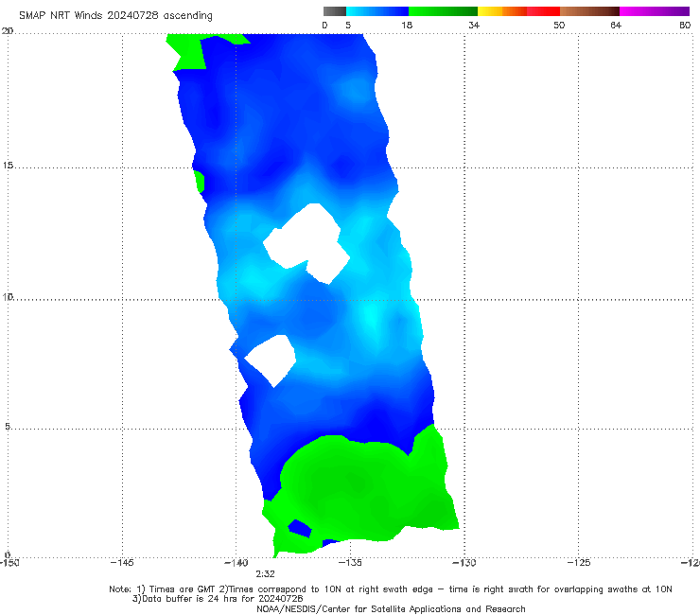The image size is (700, 615).
Task: Select the gray segment of the wind color bar
Action: coord(335,11)
